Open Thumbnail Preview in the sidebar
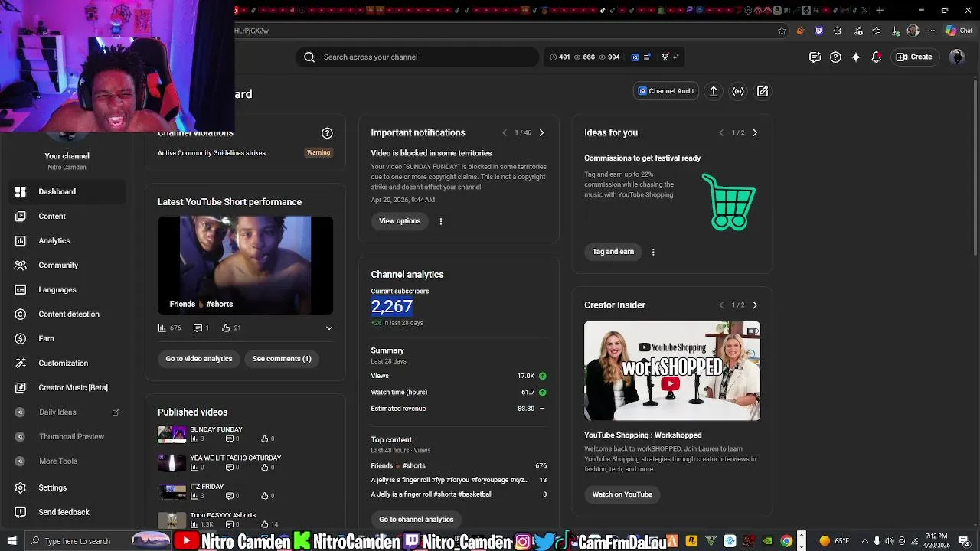 (67, 437)
